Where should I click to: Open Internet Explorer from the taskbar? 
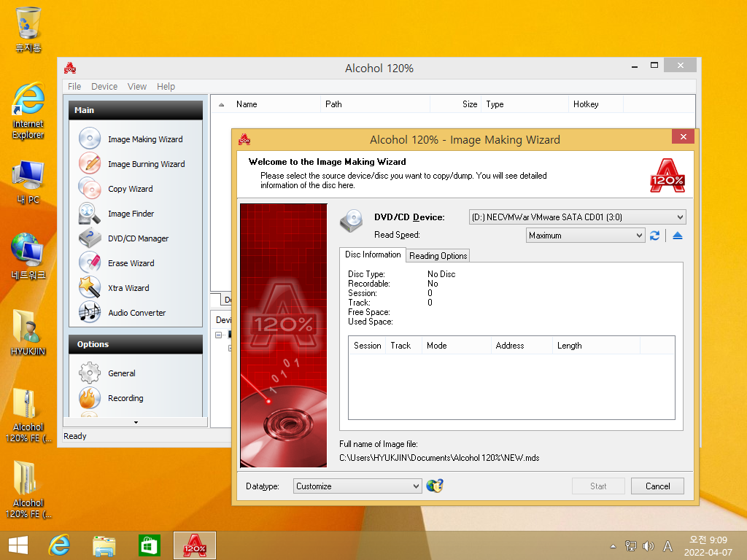(x=60, y=545)
